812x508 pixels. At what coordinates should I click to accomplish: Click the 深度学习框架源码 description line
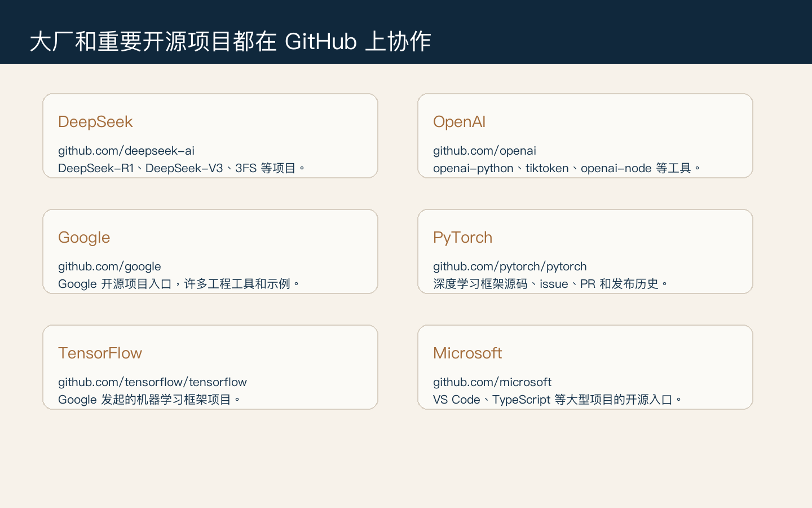(550, 284)
